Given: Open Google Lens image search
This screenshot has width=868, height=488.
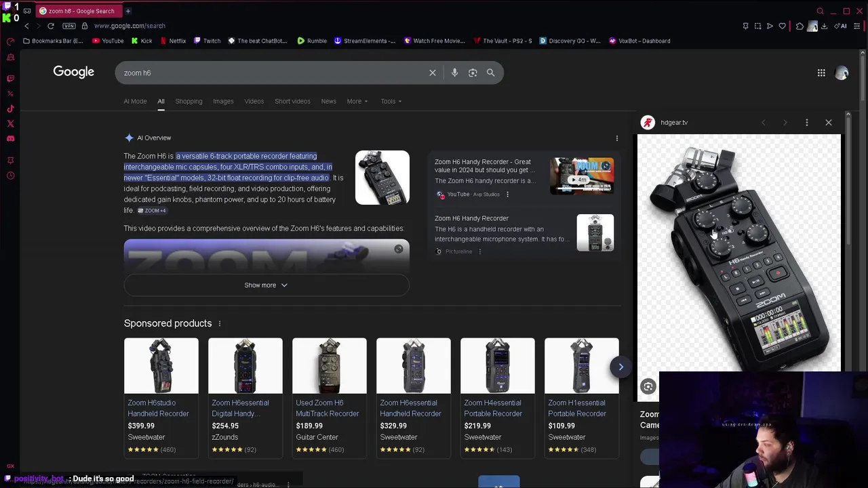Looking at the screenshot, I should 473,73.
